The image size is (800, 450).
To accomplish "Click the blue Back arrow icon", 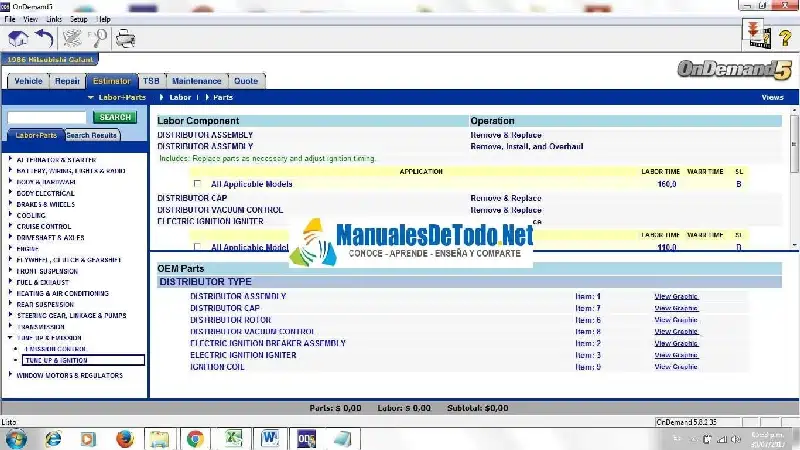I will coord(44,39).
